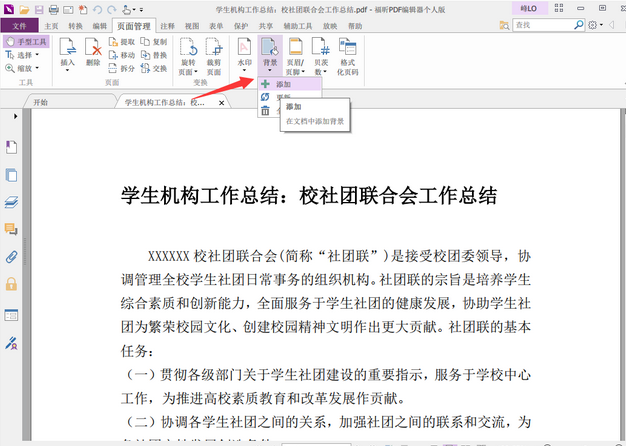Choose the update (refresh icon) background menu item
The image size is (626, 446).
click(x=265, y=96)
